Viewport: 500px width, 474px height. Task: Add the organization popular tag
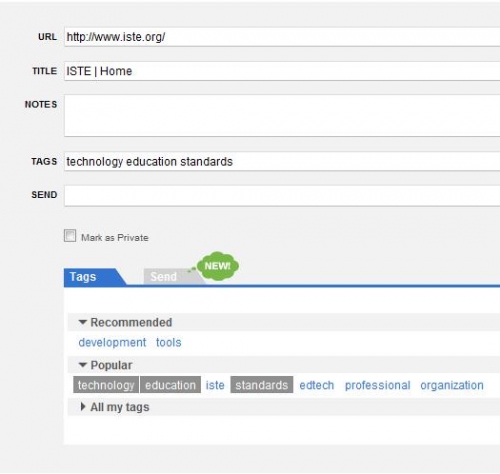pos(452,385)
